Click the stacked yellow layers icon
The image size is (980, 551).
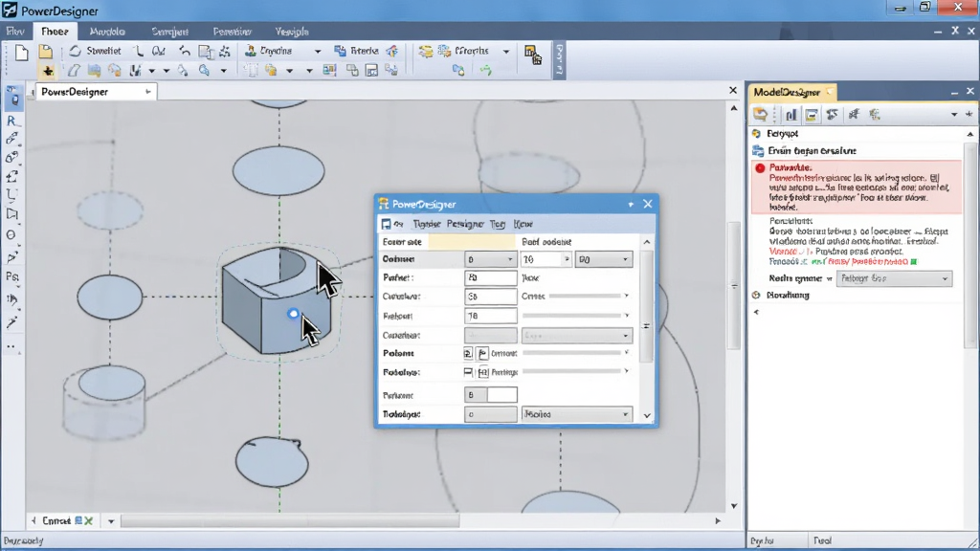pyautogui.click(x=426, y=52)
